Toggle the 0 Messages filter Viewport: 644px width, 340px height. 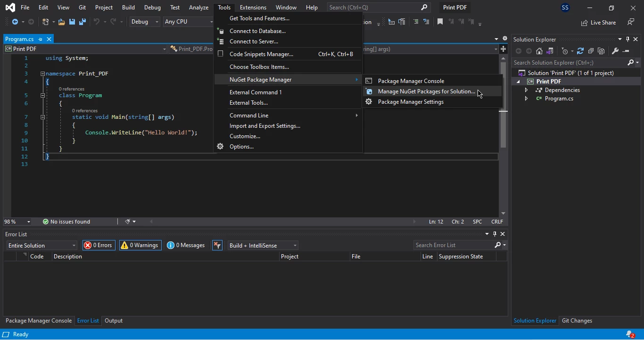click(186, 245)
